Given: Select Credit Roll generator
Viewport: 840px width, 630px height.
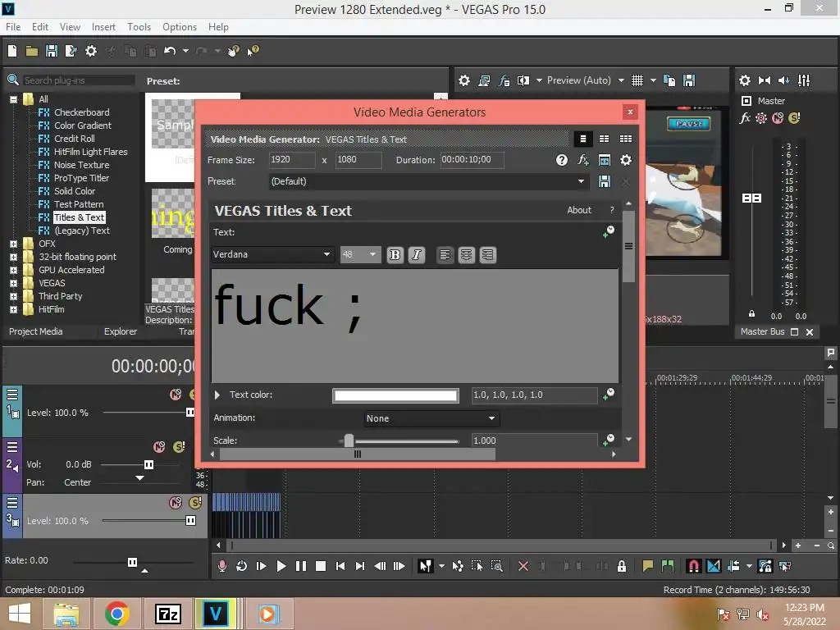Looking at the screenshot, I should 75,139.
